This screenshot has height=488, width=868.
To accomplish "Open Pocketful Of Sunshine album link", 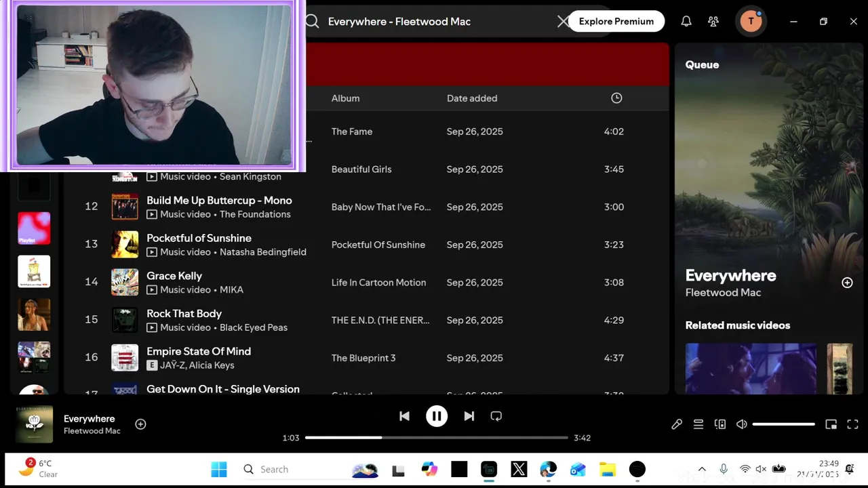I will click(x=378, y=245).
